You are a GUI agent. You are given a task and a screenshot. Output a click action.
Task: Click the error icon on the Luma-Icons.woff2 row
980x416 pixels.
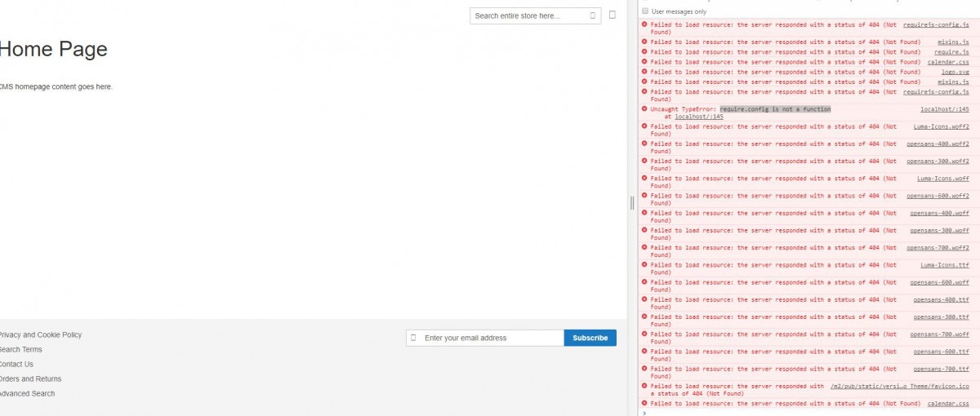(x=644, y=126)
